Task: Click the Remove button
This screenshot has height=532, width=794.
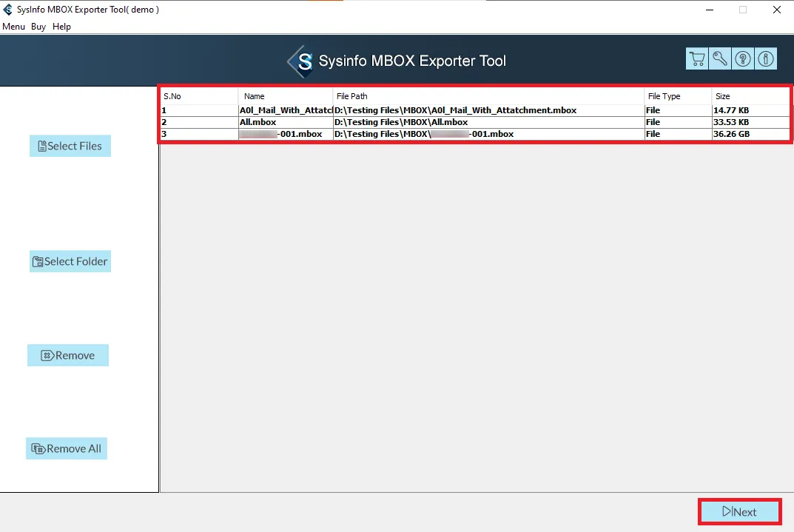Action: [68, 355]
